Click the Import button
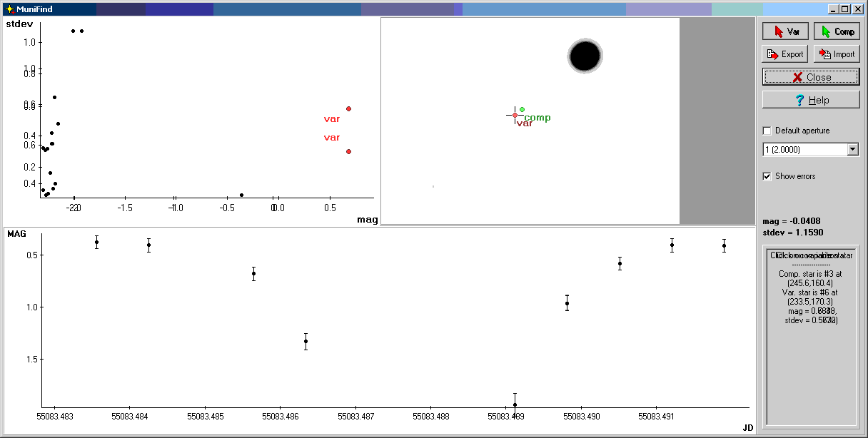The height and width of the screenshot is (438, 868). pyautogui.click(x=837, y=54)
